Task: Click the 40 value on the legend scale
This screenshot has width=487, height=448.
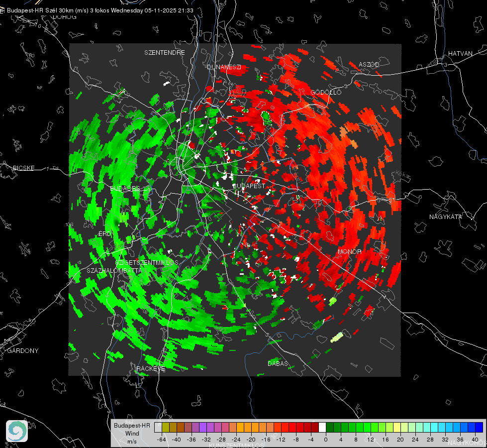Action: (475, 440)
